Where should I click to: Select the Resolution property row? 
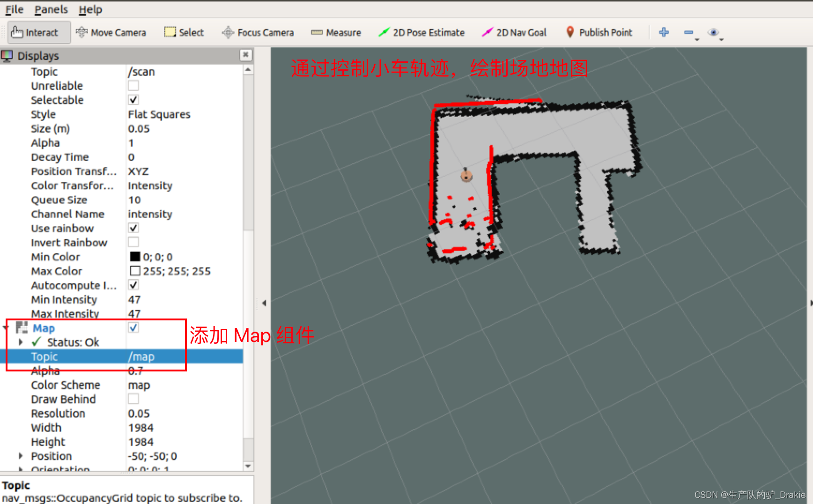pyautogui.click(x=121, y=414)
